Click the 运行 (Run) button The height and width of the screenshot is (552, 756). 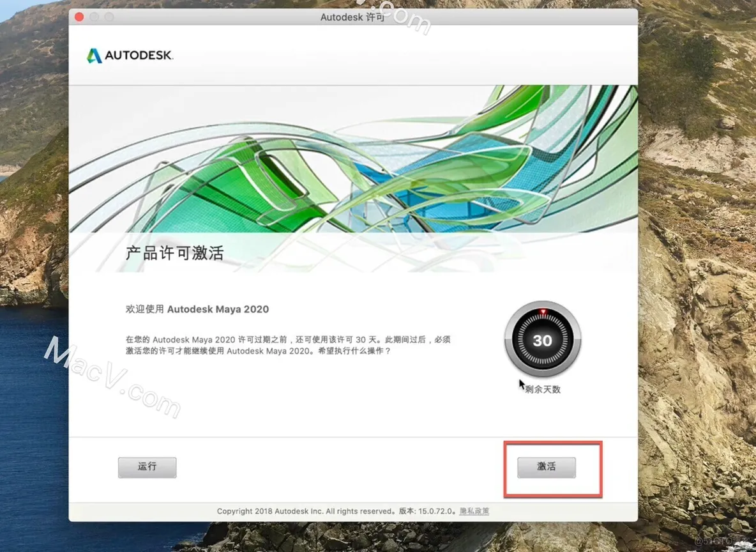[147, 467]
